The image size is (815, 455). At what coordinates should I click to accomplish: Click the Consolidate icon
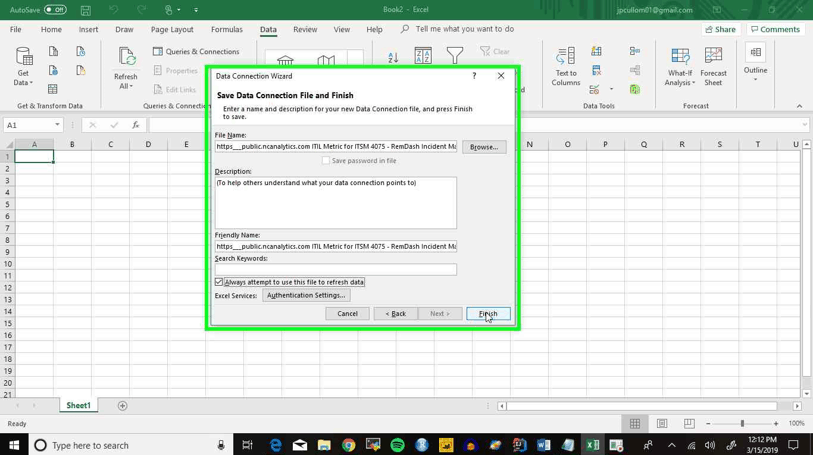point(635,51)
